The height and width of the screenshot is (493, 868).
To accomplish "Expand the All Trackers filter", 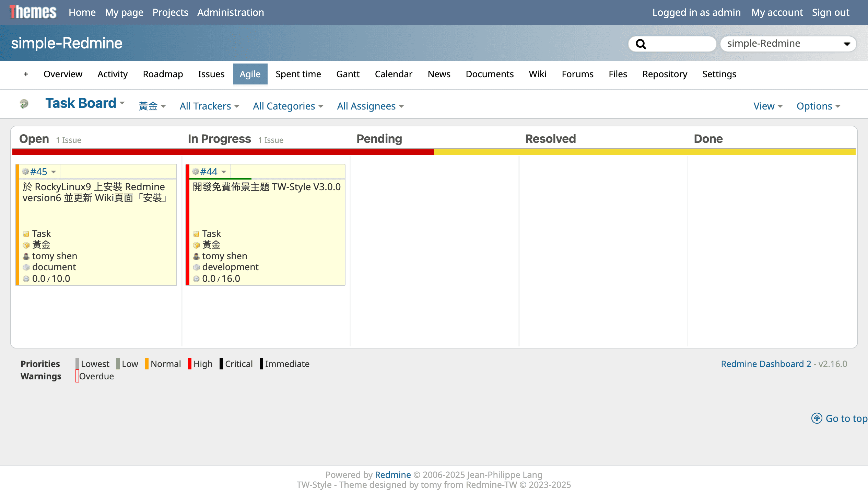I will [x=209, y=106].
